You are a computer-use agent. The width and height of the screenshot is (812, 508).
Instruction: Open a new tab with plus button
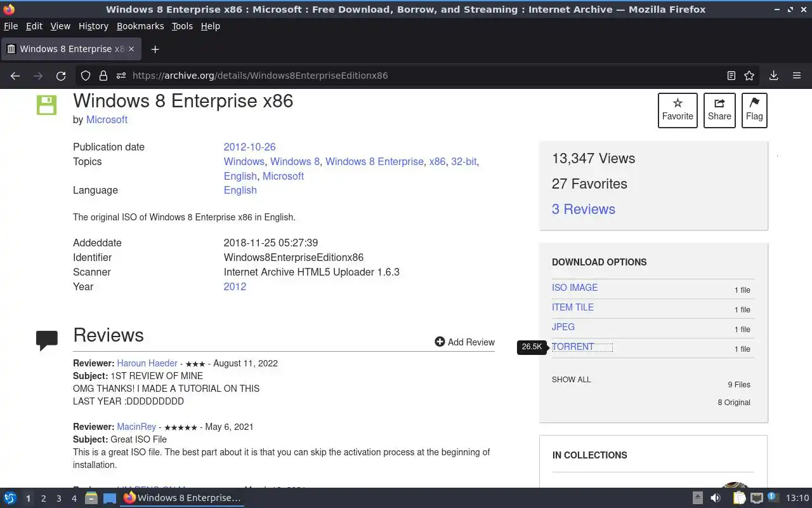coord(155,49)
